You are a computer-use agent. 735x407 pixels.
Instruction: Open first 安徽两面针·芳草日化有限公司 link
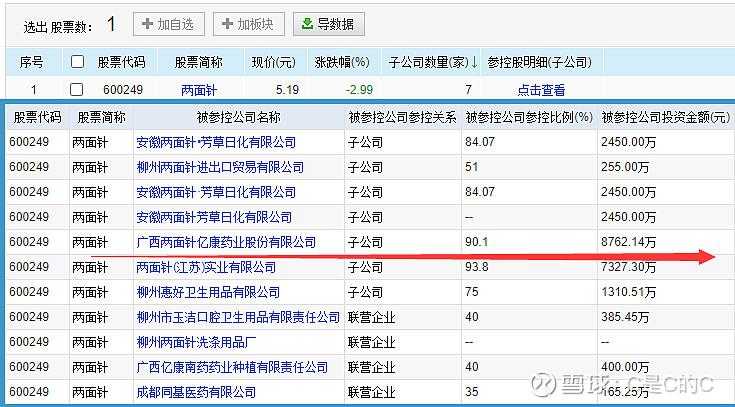(216, 142)
